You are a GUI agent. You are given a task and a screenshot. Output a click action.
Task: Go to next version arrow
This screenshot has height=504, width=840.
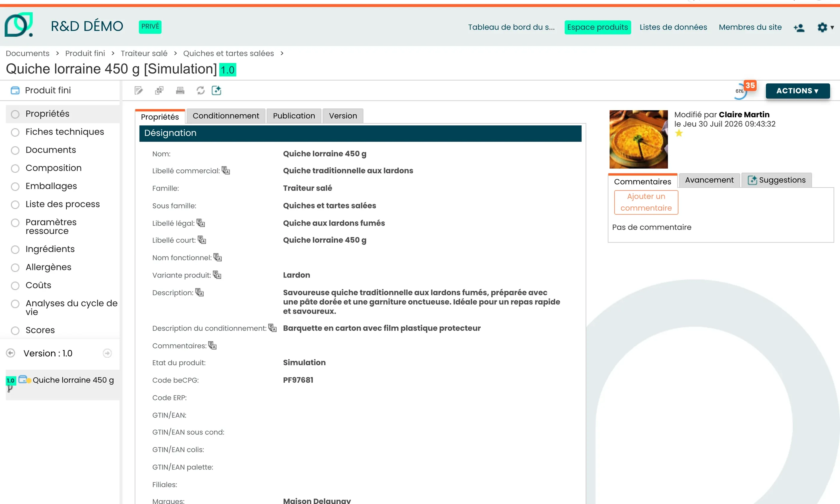107,353
